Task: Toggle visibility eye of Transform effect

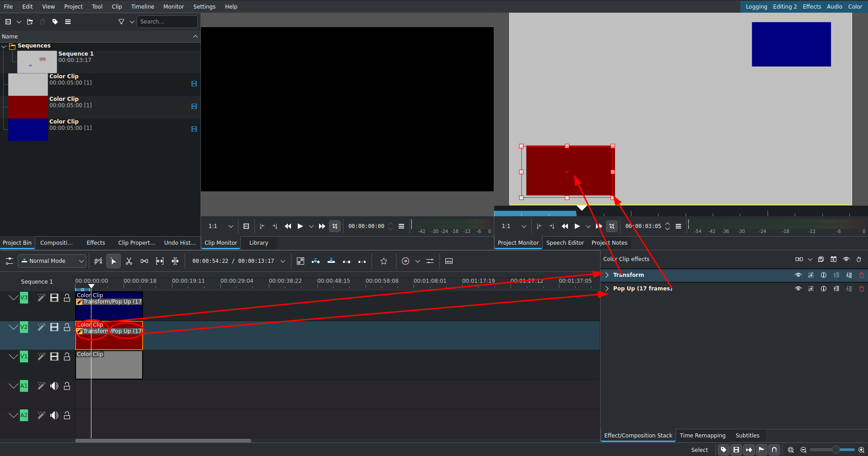Action: pos(798,275)
